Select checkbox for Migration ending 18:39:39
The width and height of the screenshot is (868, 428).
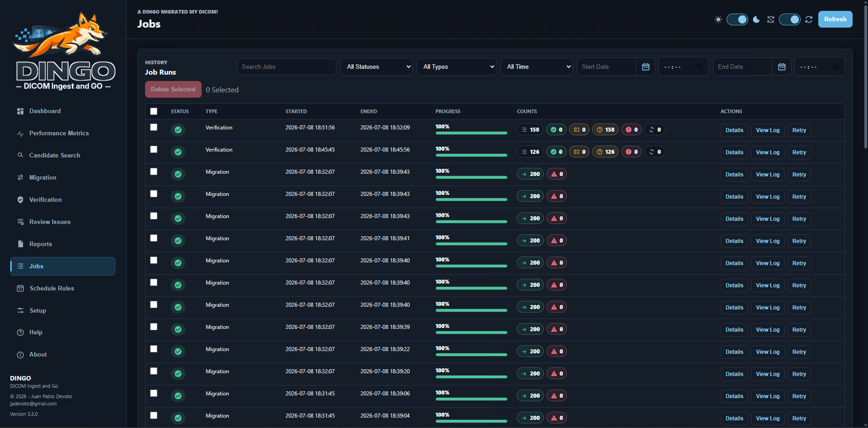(154, 327)
